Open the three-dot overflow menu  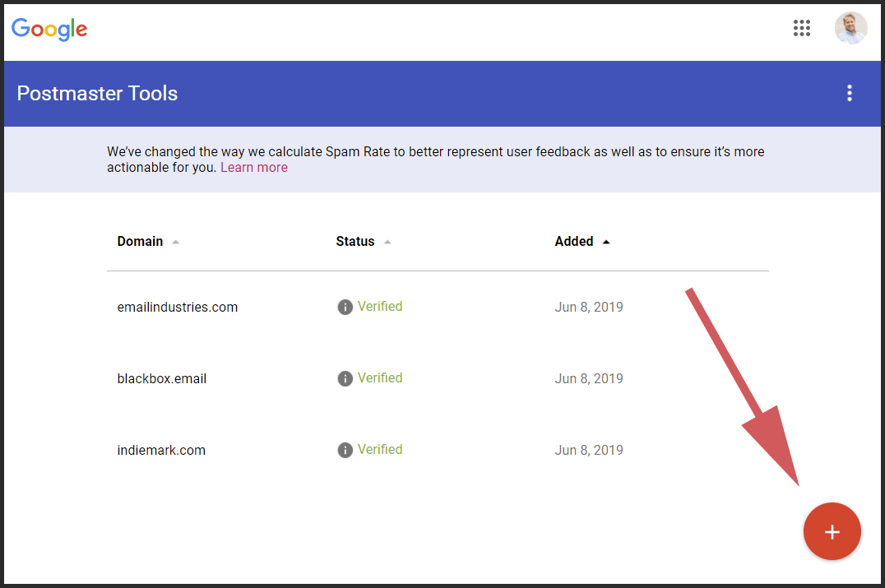point(850,93)
